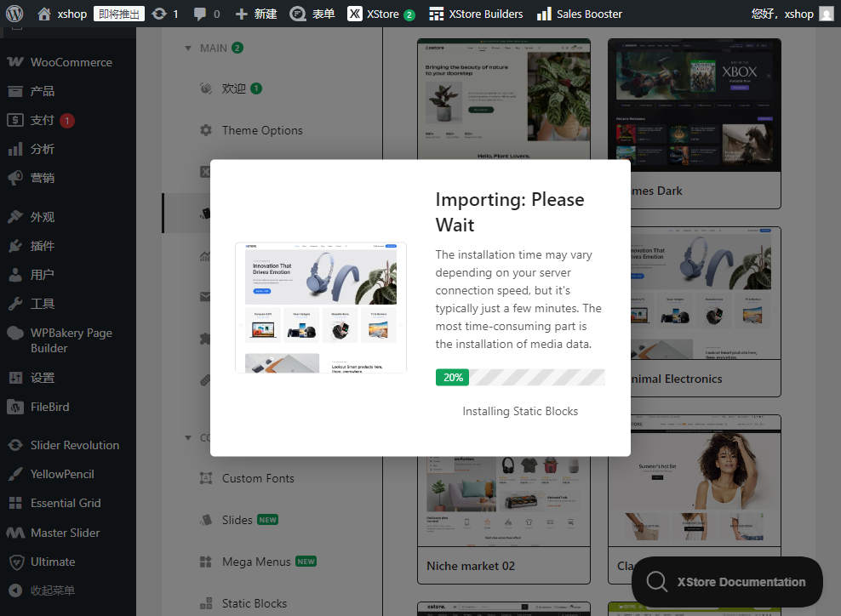Collapse menu via 收起菜单 arrow
841x616 pixels.
tap(15, 590)
